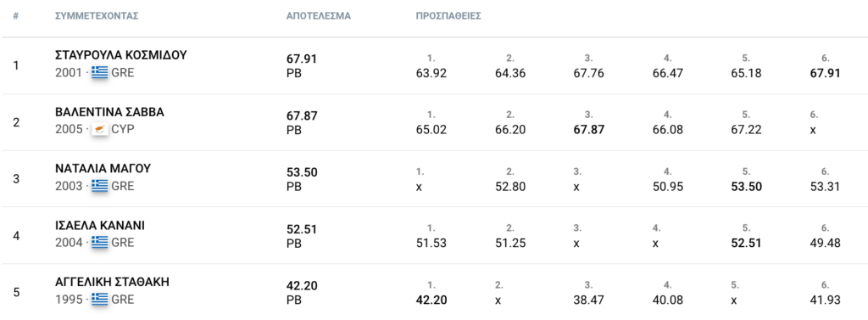Click the fifth attempt 53.50 of rank 3
The height and width of the screenshot is (320, 868).
pos(746,187)
